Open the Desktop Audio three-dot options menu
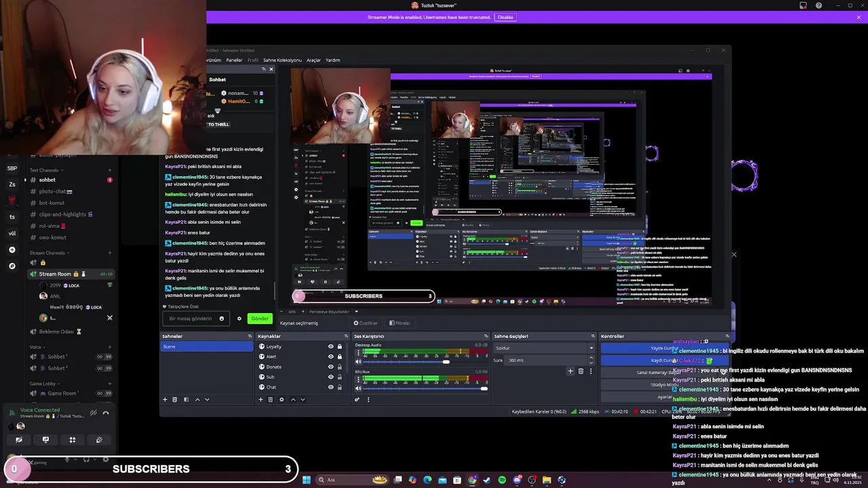The width and height of the screenshot is (868, 488). click(x=358, y=353)
